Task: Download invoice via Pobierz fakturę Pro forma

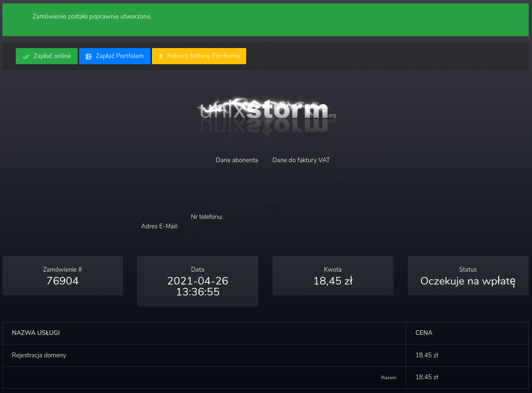Action: pos(199,56)
